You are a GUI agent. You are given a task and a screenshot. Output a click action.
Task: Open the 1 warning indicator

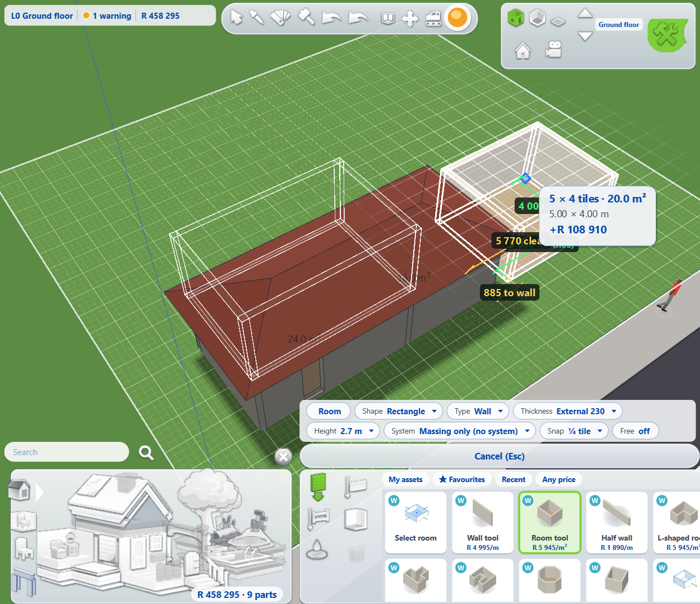click(x=107, y=16)
